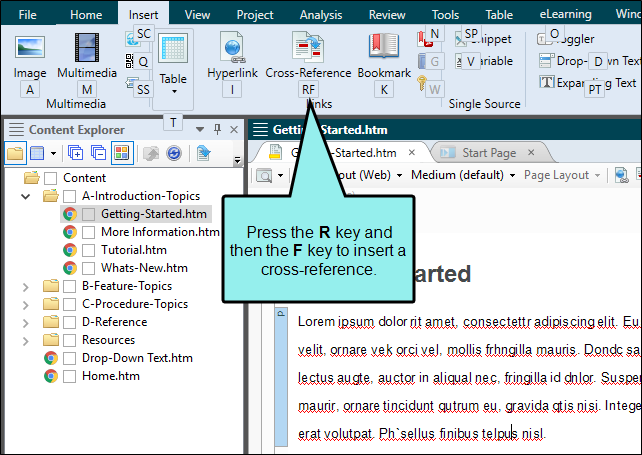Pin the Content Explorer panel
The width and height of the screenshot is (642, 455).
pyautogui.click(x=217, y=130)
